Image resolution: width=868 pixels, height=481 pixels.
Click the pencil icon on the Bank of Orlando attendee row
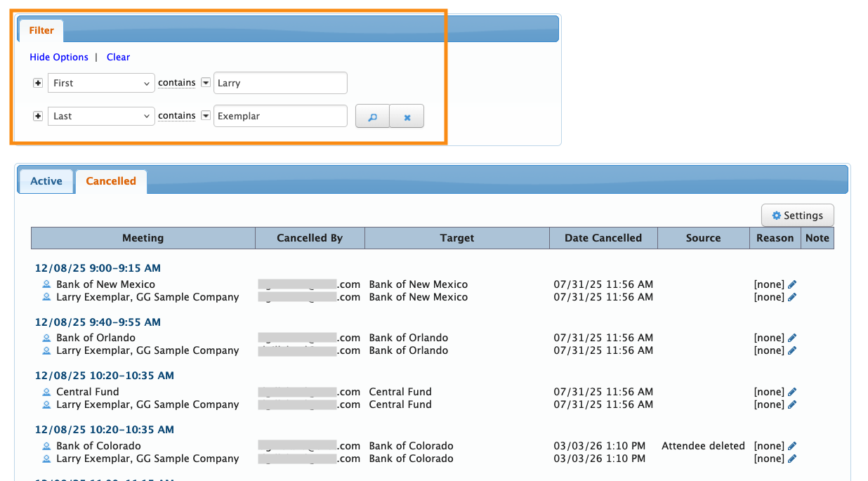pyautogui.click(x=792, y=338)
